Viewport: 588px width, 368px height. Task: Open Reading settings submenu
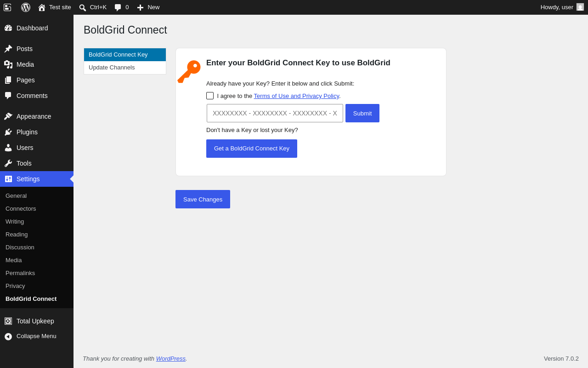point(17,235)
